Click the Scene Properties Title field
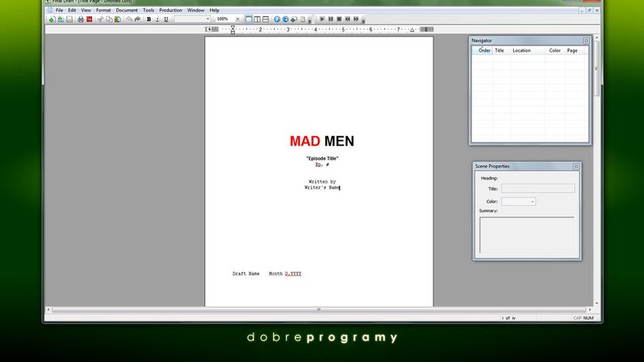The height and width of the screenshot is (362, 644). pyautogui.click(x=538, y=189)
